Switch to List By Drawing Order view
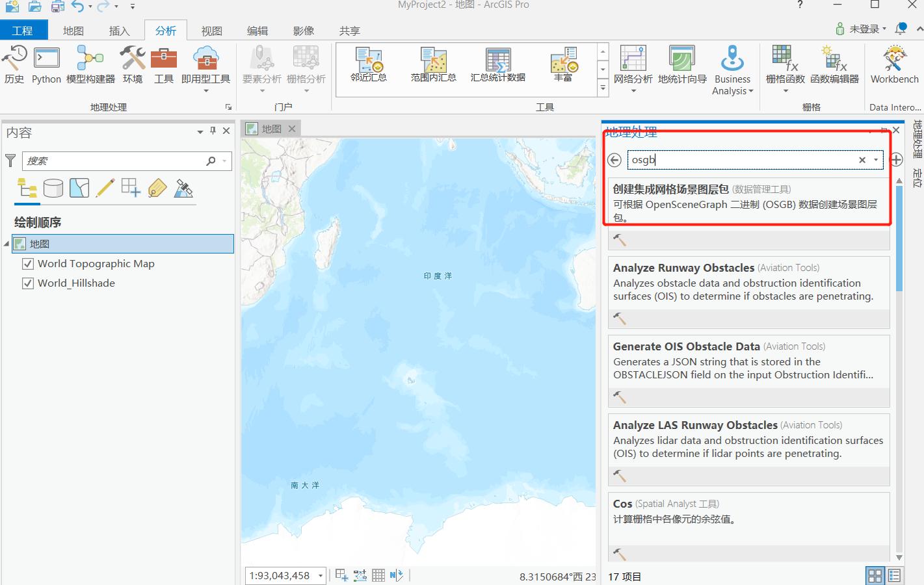Screen dimensions: 924x585 (x=27, y=188)
